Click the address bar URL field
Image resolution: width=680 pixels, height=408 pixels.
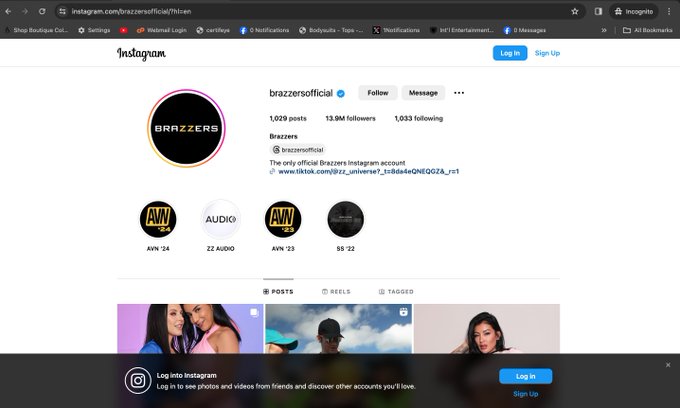click(x=319, y=11)
